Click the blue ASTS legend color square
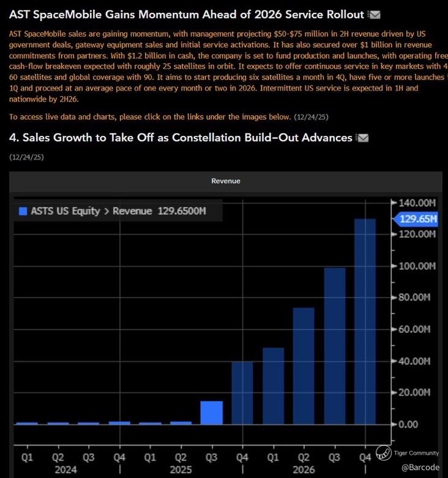 tap(23, 211)
